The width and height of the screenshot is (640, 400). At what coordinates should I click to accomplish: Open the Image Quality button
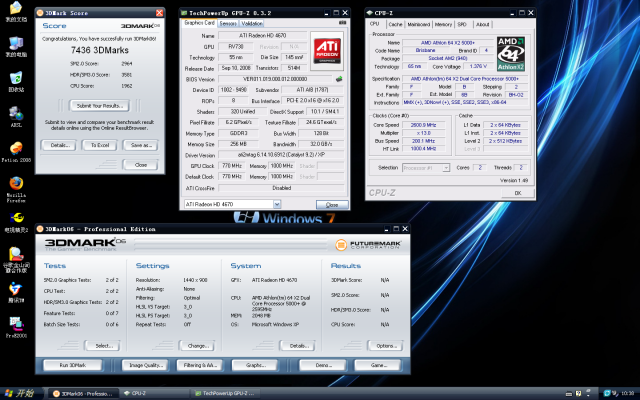point(146,365)
